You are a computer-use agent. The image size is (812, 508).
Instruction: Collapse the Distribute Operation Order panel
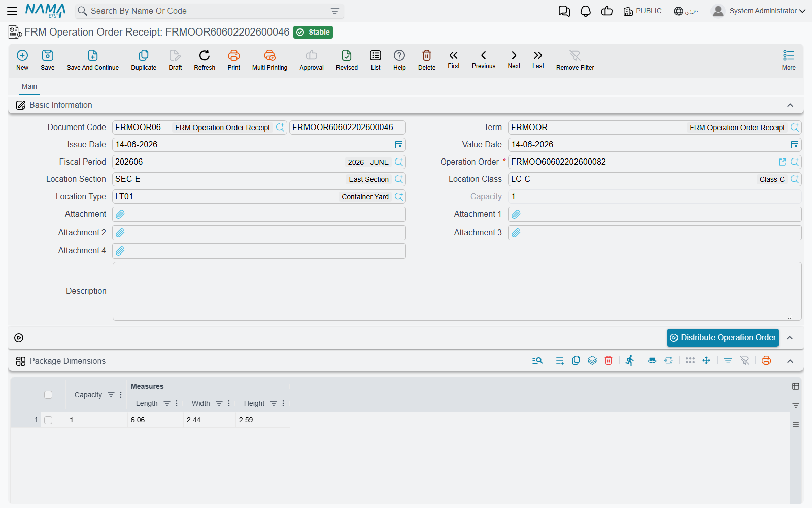(x=790, y=338)
